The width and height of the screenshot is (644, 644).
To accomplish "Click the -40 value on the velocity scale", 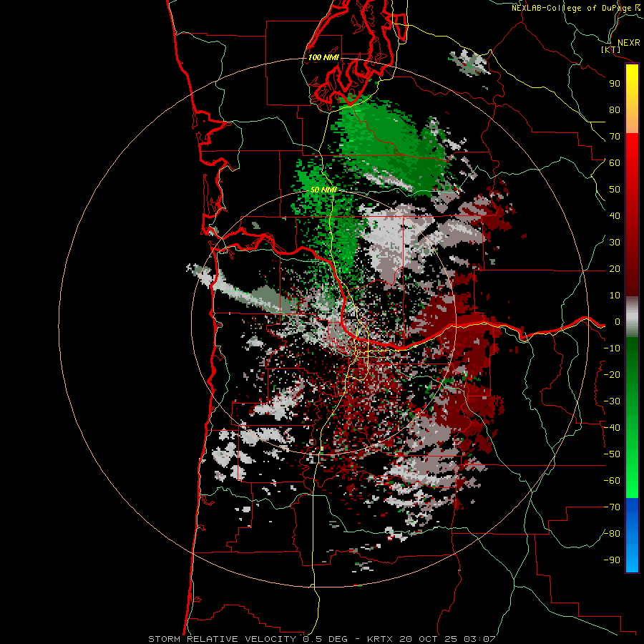I will pos(612,428).
